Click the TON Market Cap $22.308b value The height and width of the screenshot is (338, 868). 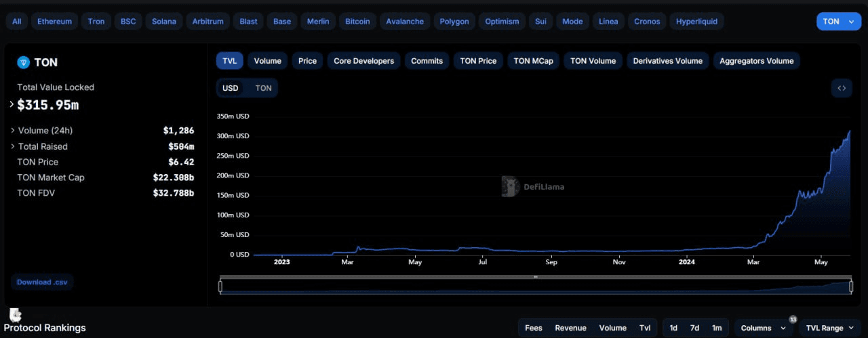(174, 177)
